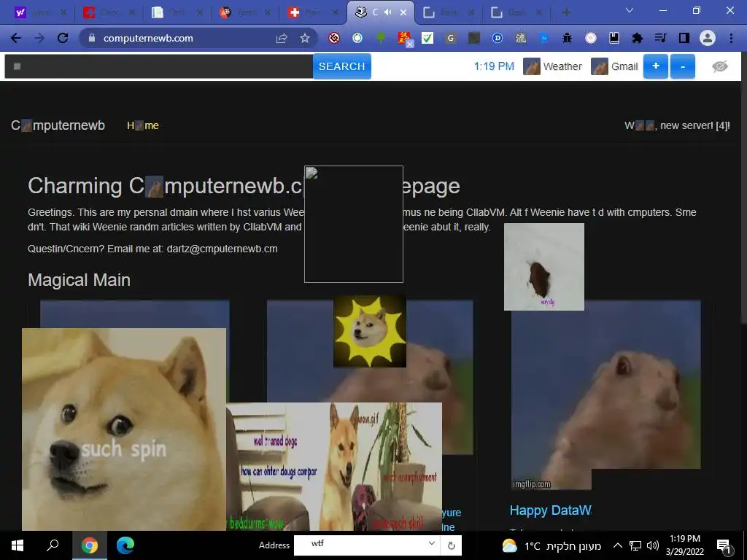Image resolution: width=747 pixels, height=560 pixels.
Task: Click the black bug extension icon
Action: coord(567,38)
